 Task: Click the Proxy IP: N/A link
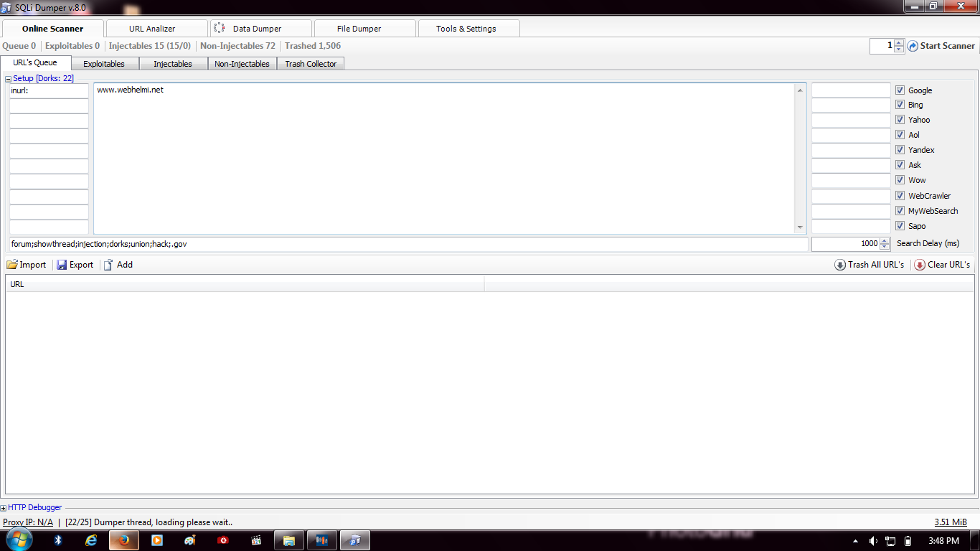point(28,522)
